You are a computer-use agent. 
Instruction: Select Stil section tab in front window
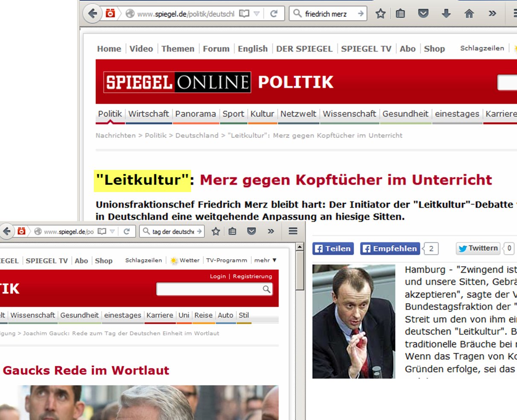244,315
